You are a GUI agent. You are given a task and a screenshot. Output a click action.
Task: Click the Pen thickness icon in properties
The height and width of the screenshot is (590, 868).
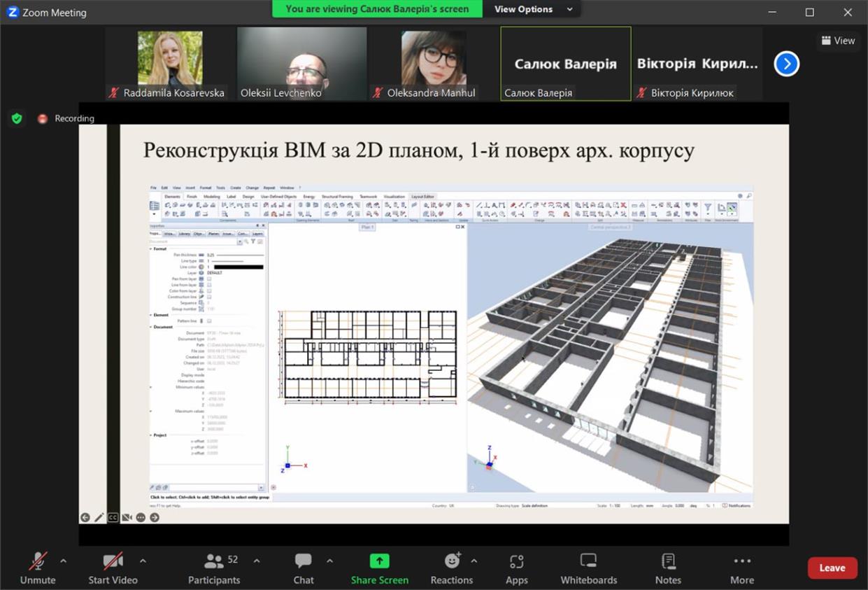pos(201,255)
